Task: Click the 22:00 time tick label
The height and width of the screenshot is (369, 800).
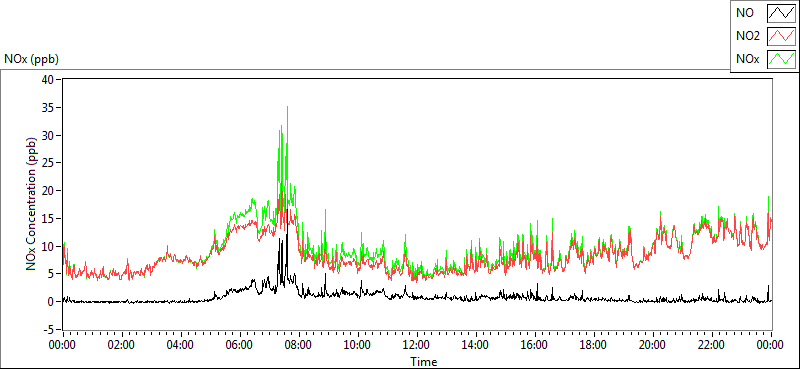Action: pyautogui.click(x=712, y=345)
